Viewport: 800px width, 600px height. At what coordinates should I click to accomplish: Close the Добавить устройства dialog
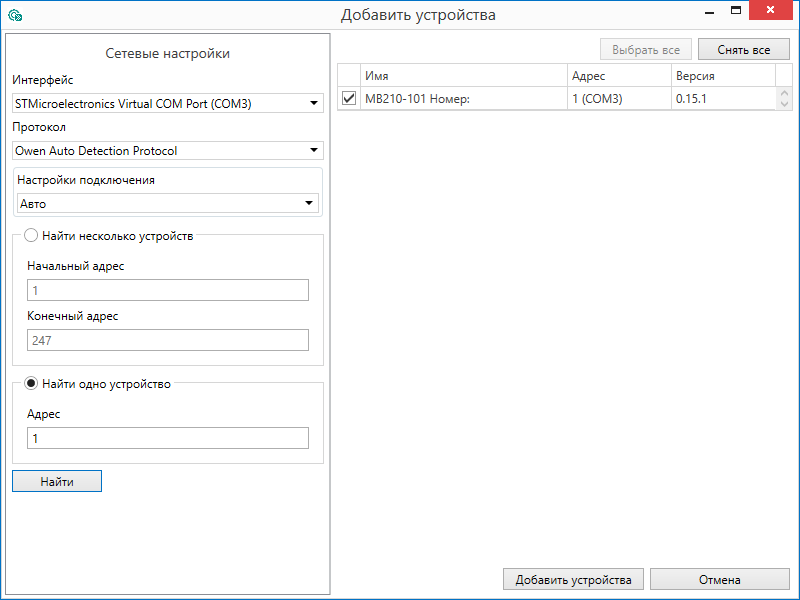pyautogui.click(x=775, y=12)
